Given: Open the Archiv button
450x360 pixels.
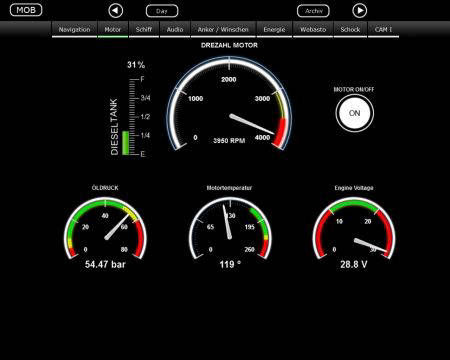Looking at the screenshot, I should pos(313,11).
